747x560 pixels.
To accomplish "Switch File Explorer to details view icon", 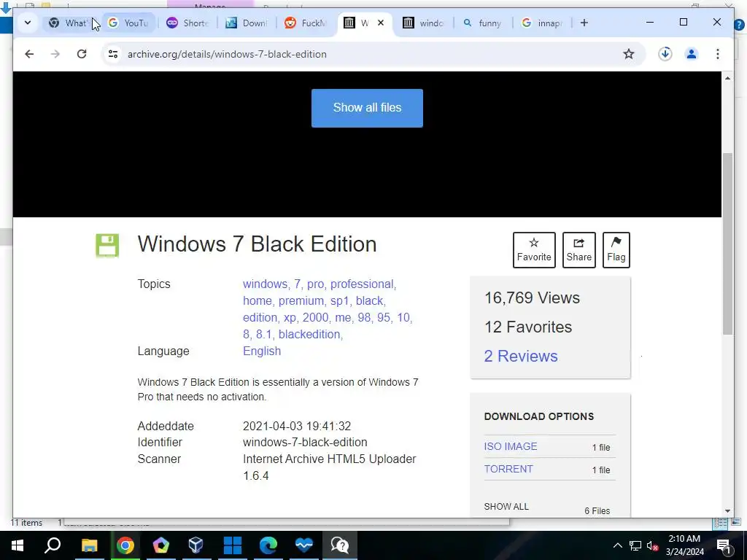I will [x=720, y=523].
